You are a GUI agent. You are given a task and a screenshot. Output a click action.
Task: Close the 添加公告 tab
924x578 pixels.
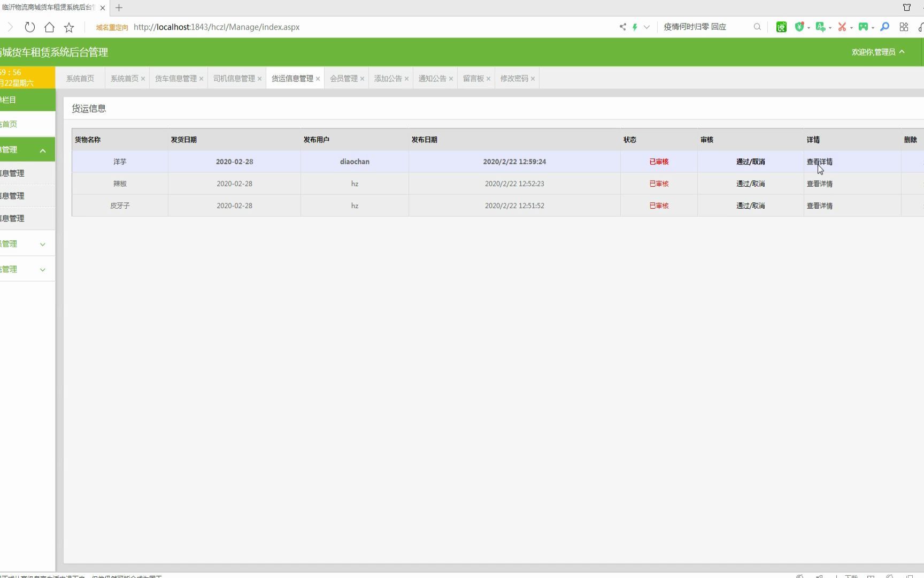tap(406, 79)
